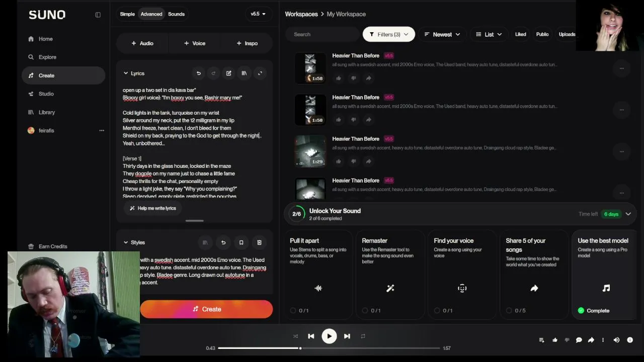Open the feirafis account options menu
This screenshot has height=362, width=644.
(102, 131)
